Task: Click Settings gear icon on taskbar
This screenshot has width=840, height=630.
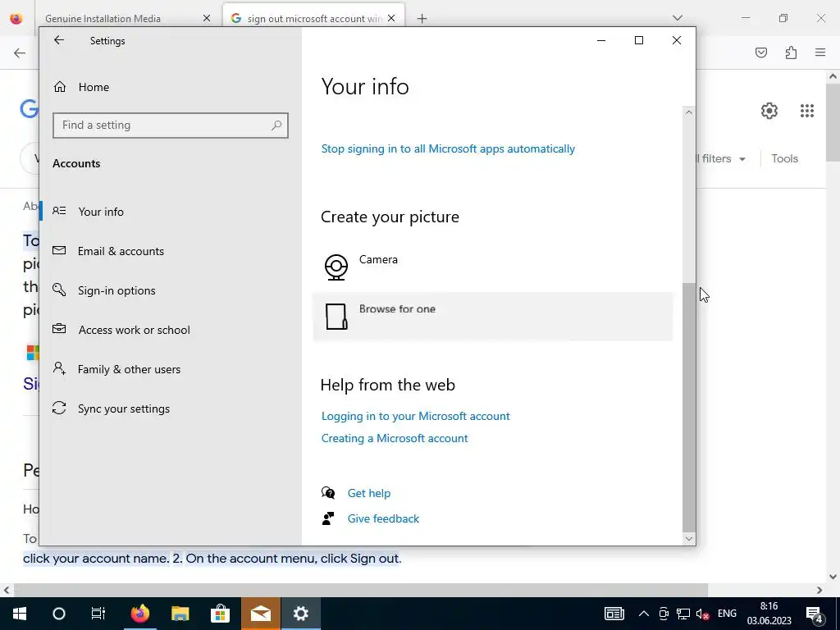Action: [301, 614]
